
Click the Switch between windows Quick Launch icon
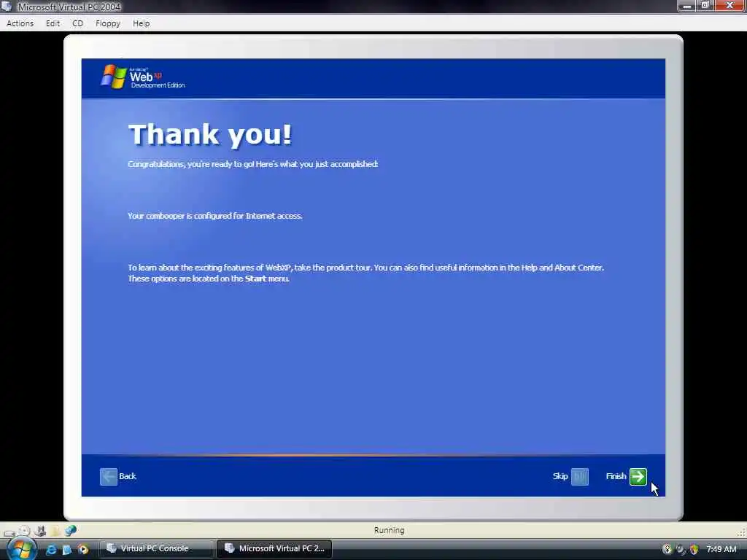tap(66, 550)
